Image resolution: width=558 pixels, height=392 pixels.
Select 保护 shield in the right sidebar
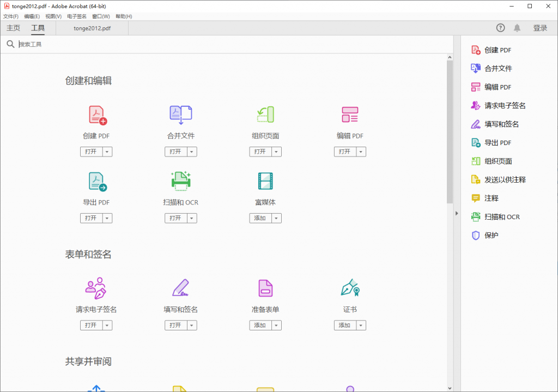(491, 236)
